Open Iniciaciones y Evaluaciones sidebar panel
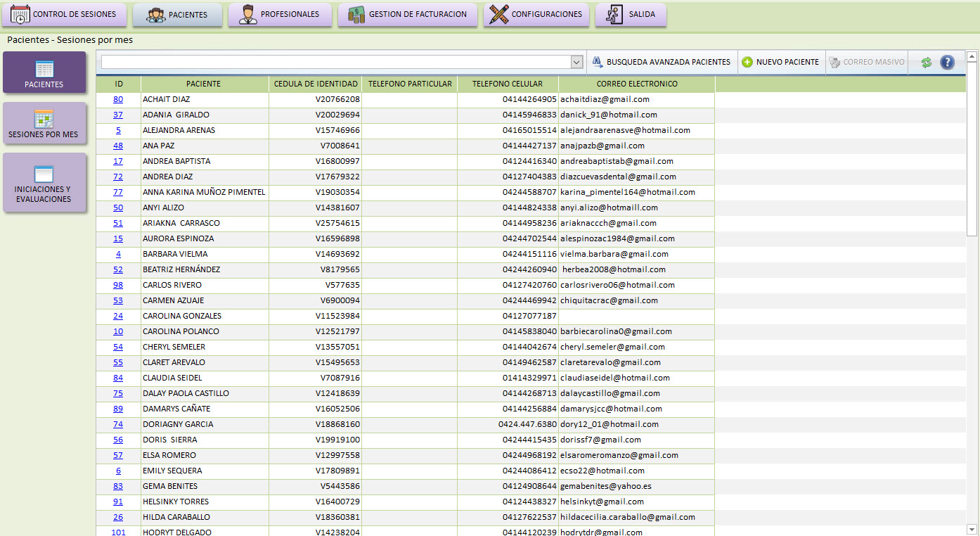 [x=44, y=183]
